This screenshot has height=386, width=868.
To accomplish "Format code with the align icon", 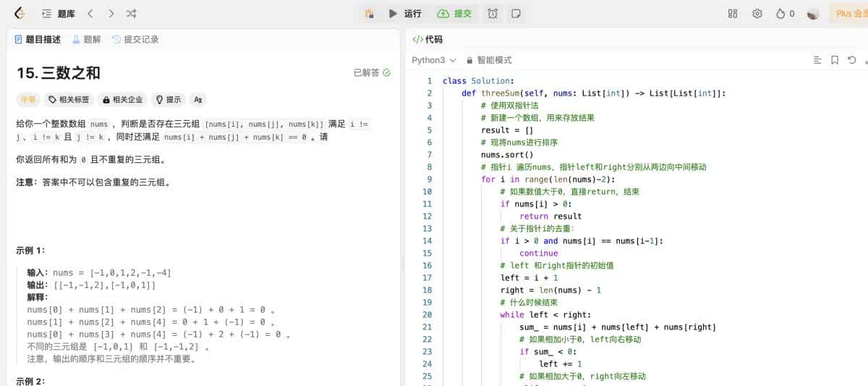I will (x=817, y=60).
